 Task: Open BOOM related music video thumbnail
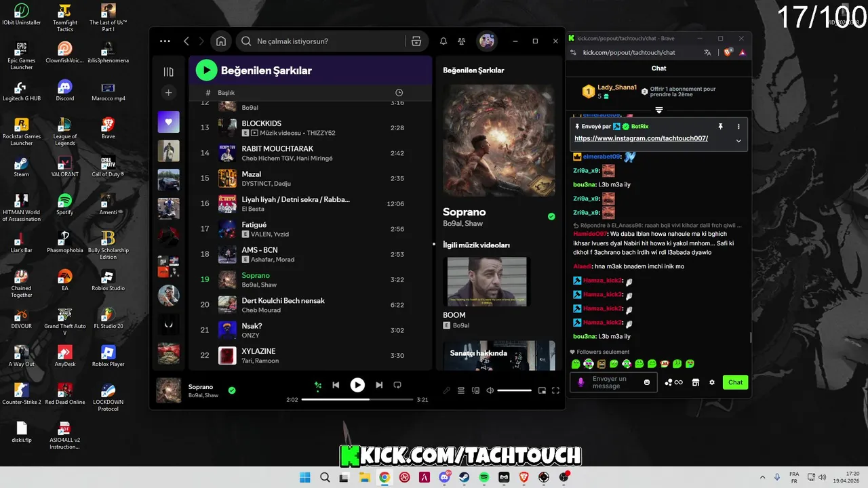(486, 281)
